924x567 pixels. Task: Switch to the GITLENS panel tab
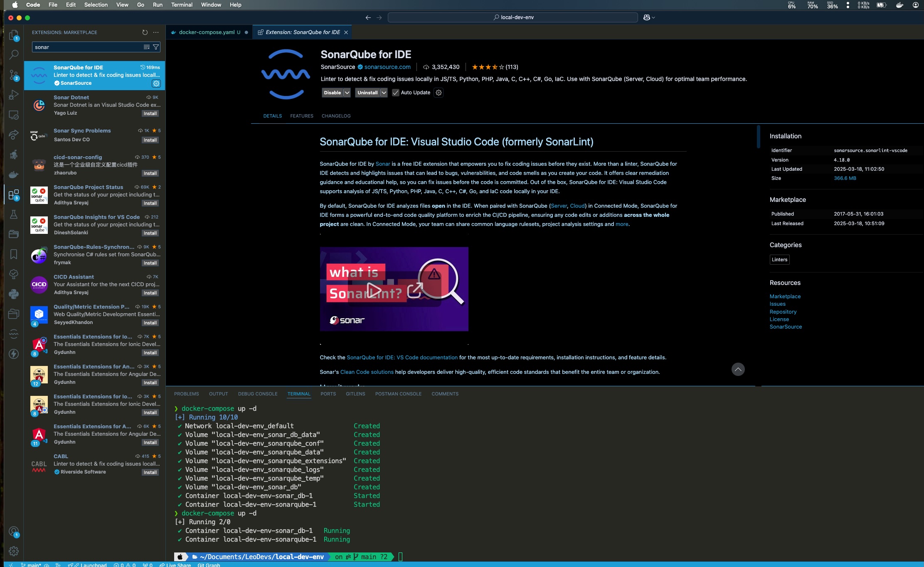355,394
